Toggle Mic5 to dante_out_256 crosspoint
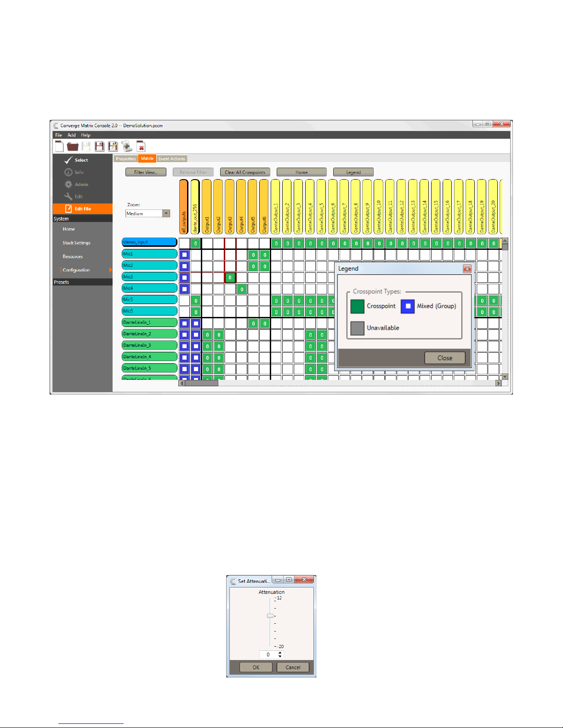Image resolution: width=563 pixels, height=728 pixels. pyautogui.click(x=196, y=301)
